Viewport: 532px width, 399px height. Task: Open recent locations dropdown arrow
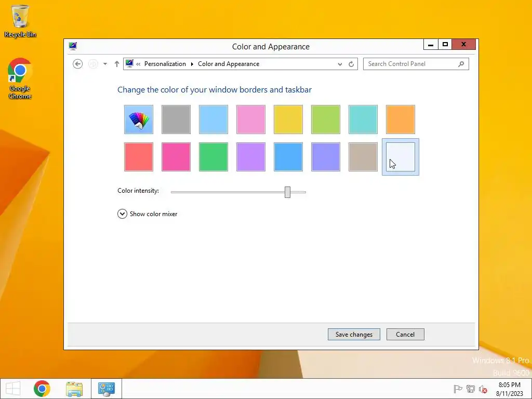pyautogui.click(x=105, y=64)
